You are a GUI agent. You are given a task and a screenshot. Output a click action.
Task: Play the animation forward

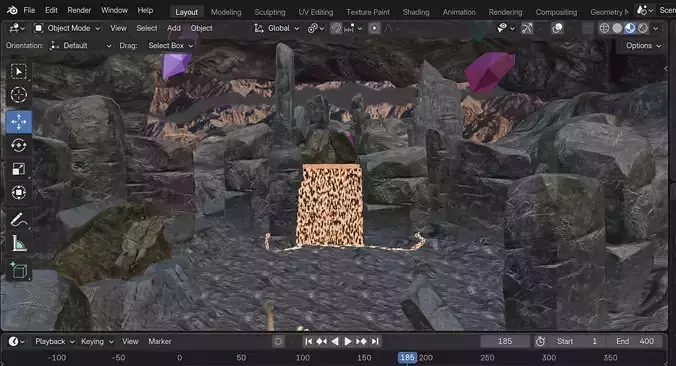[x=348, y=341]
